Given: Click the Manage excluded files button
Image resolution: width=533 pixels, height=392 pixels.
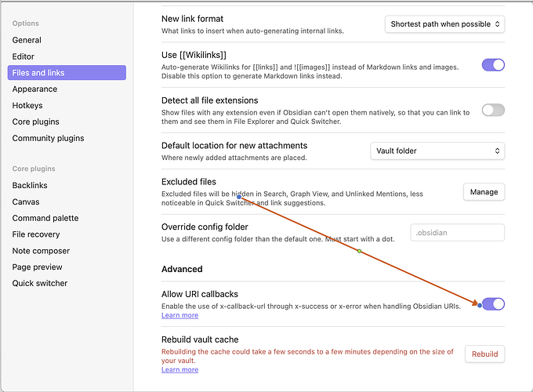Looking at the screenshot, I should 484,191.
